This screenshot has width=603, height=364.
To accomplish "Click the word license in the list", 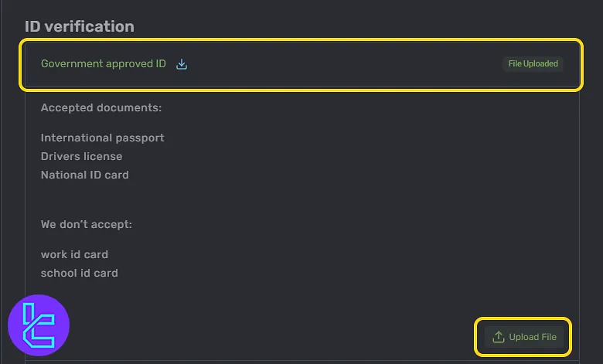I will pos(104,156).
